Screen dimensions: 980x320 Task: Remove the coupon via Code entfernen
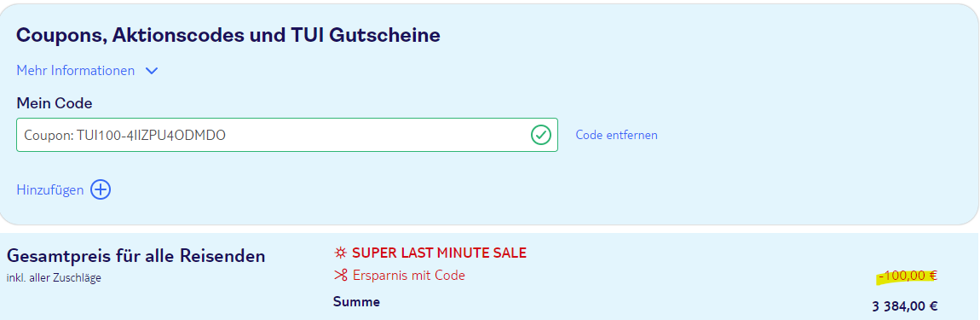(x=616, y=135)
